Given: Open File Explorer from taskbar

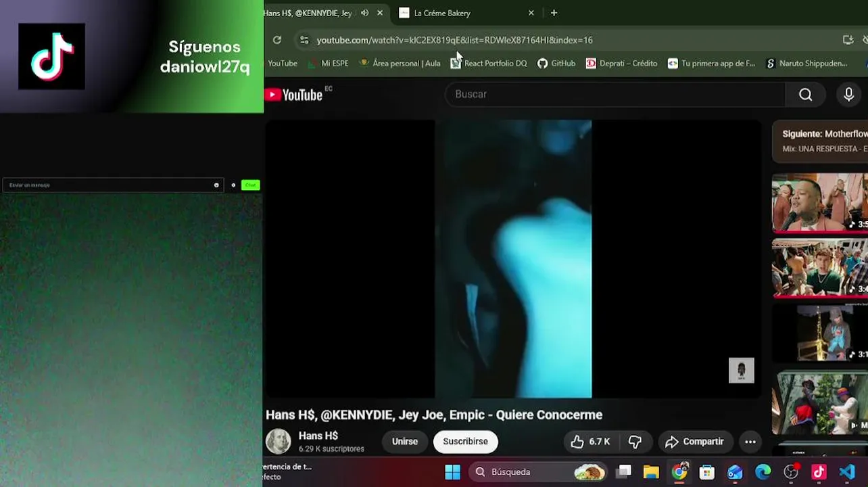Looking at the screenshot, I should pos(651,472).
